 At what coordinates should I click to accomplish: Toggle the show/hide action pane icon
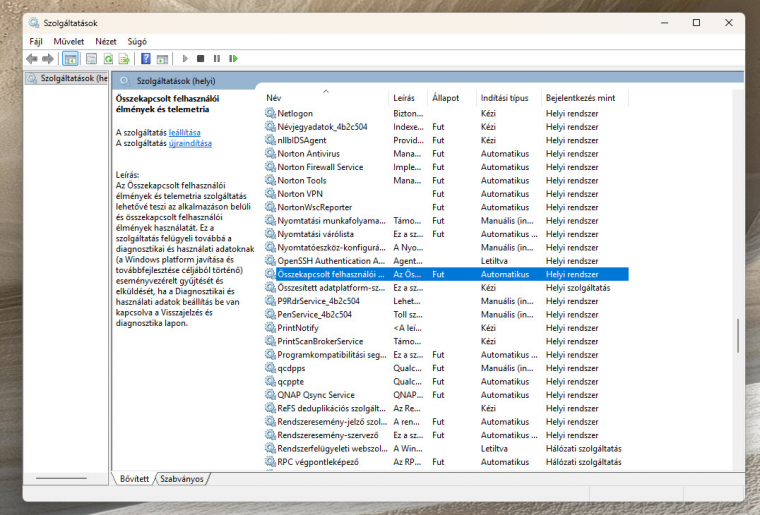(162, 59)
